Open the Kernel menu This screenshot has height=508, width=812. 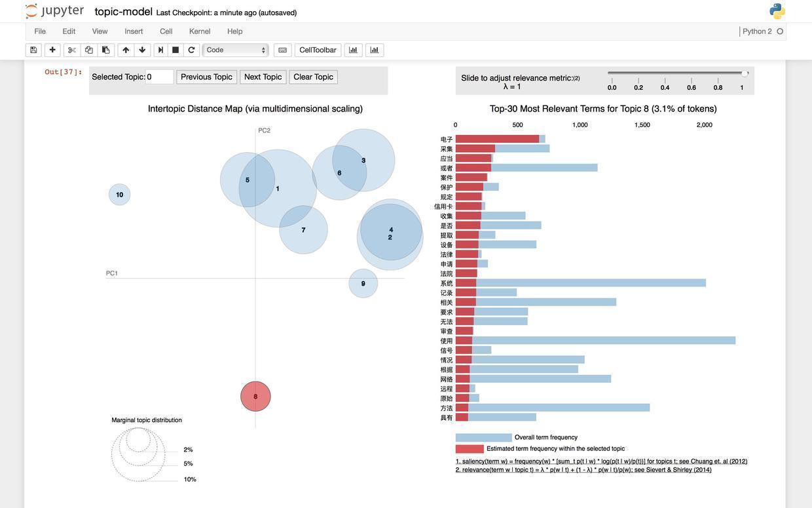[x=200, y=31]
